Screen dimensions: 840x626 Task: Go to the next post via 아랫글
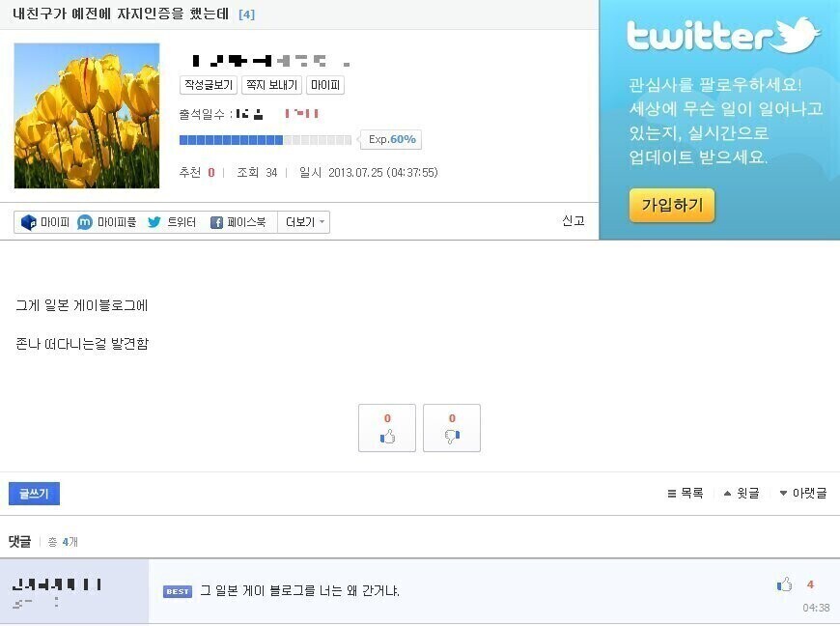pos(803,493)
